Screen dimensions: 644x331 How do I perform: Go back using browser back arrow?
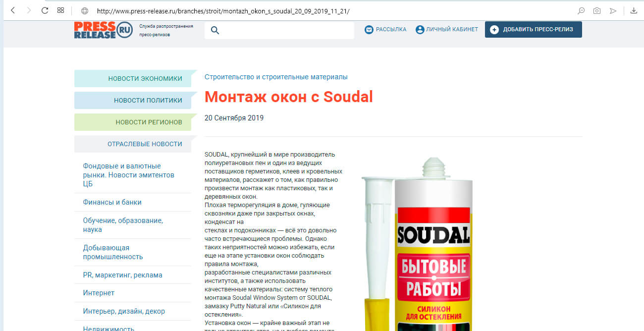tap(13, 10)
